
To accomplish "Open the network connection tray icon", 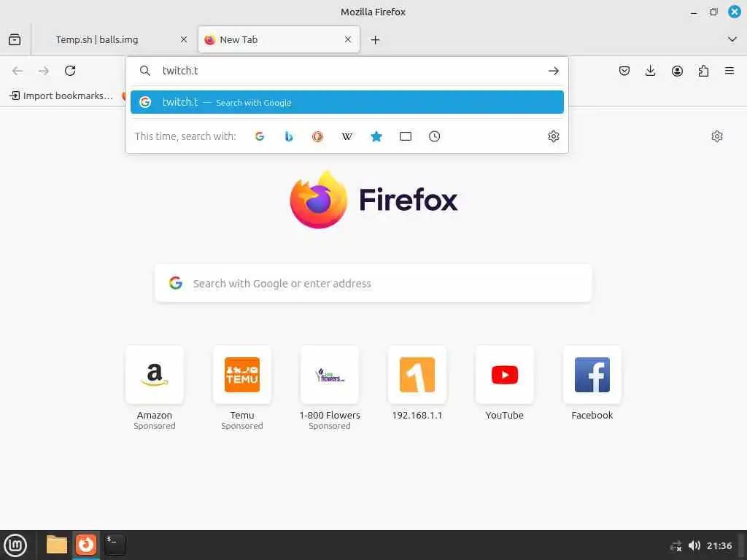I will click(x=676, y=545).
